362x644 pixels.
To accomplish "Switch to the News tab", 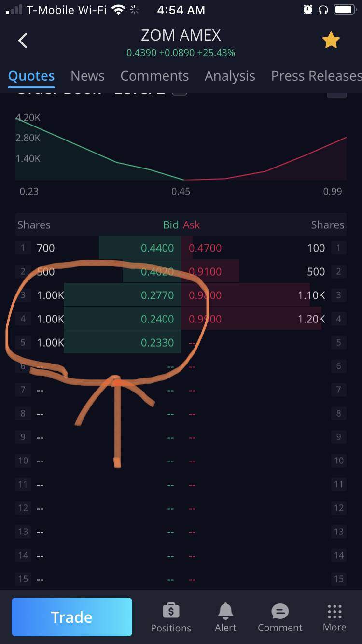I will tap(87, 76).
